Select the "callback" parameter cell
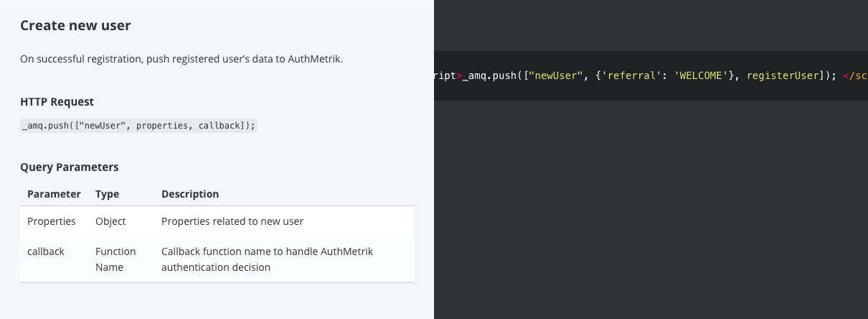868x319 pixels. click(46, 251)
